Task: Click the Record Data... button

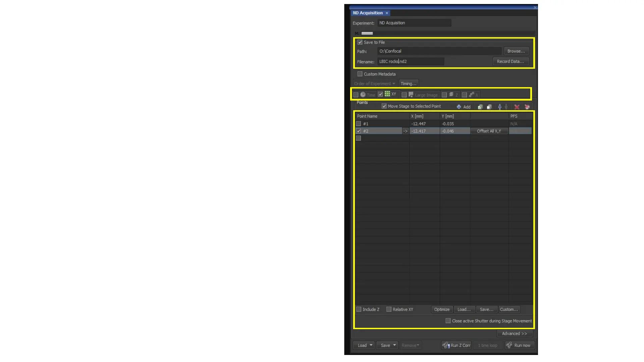Action: click(511, 62)
